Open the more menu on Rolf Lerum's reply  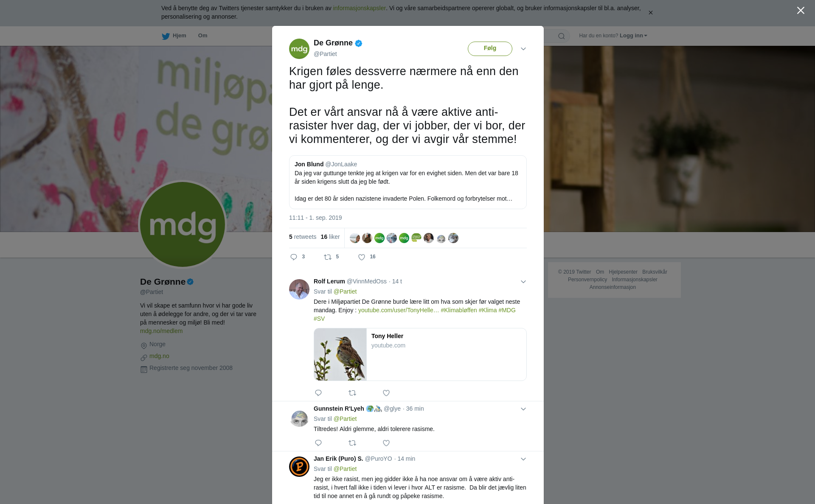tap(523, 282)
